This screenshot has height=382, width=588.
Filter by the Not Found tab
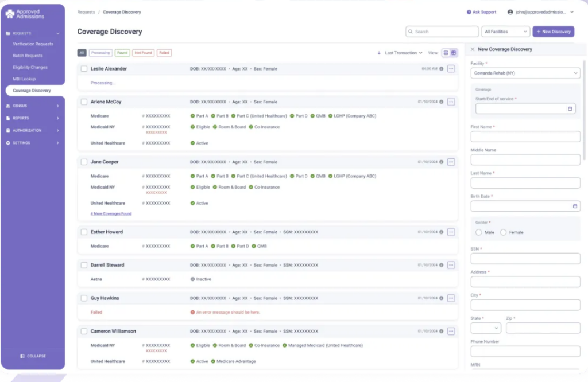point(143,53)
